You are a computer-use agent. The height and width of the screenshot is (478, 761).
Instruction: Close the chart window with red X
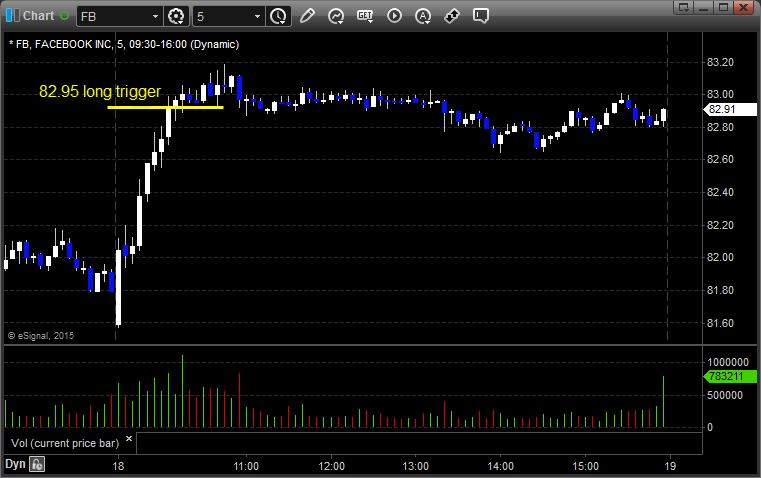pyautogui.click(x=743, y=7)
